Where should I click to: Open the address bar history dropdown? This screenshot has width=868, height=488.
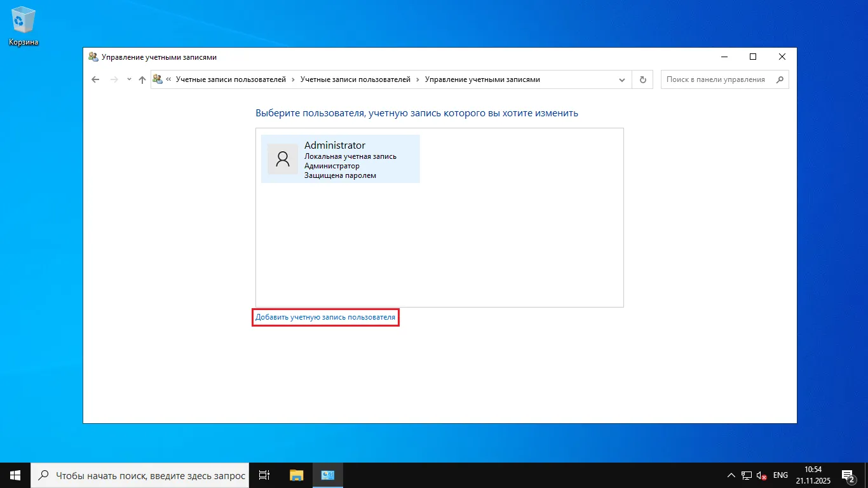(622, 79)
